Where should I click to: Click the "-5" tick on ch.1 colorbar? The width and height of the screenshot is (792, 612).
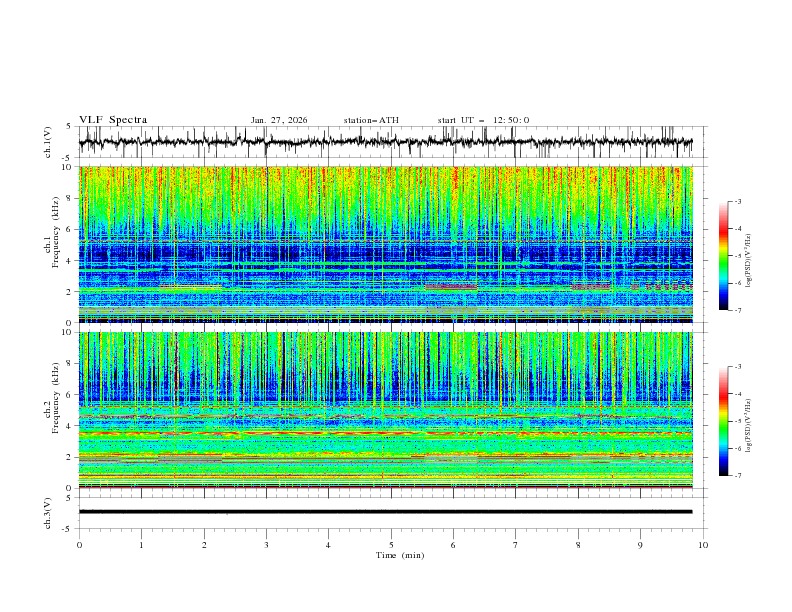(737, 256)
